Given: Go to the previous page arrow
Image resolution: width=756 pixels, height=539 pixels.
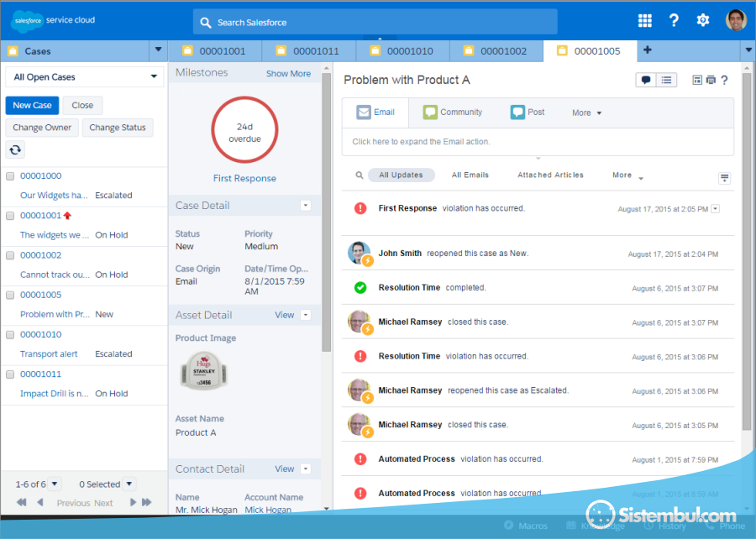Looking at the screenshot, I should [x=40, y=502].
